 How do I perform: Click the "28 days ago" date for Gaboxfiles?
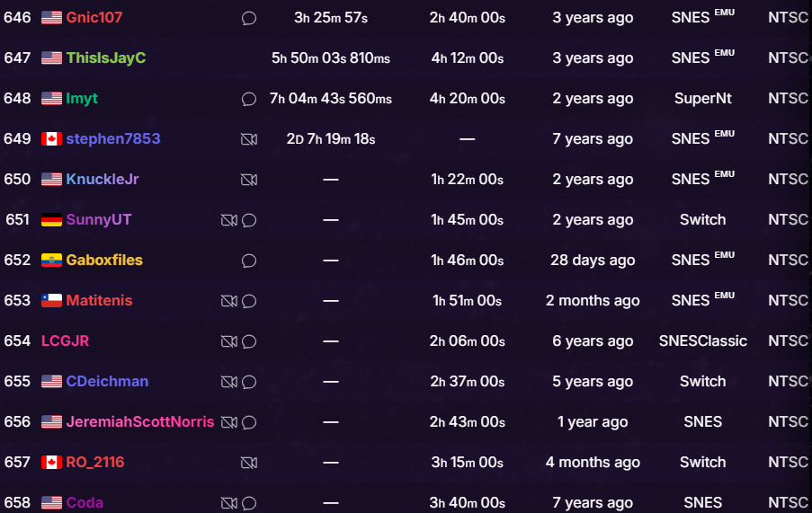(x=593, y=261)
